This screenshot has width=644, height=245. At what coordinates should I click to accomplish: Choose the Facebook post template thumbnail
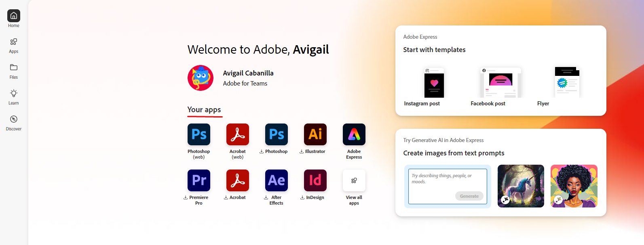click(500, 82)
